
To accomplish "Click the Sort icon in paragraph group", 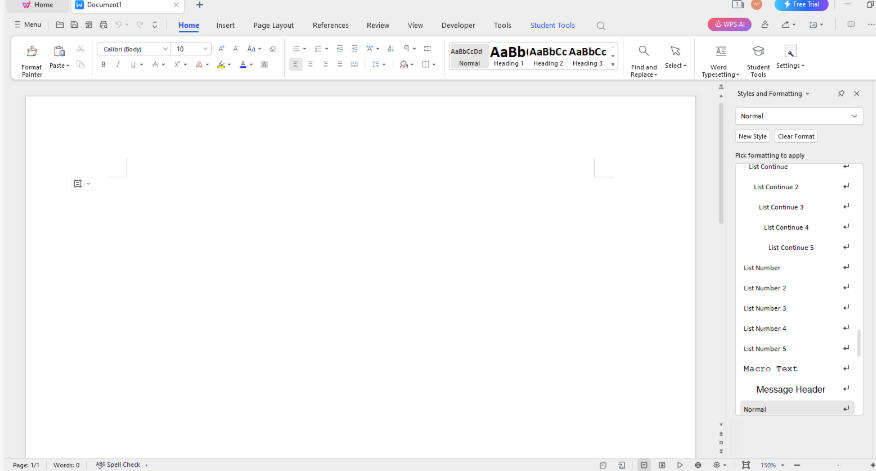I will [391, 49].
